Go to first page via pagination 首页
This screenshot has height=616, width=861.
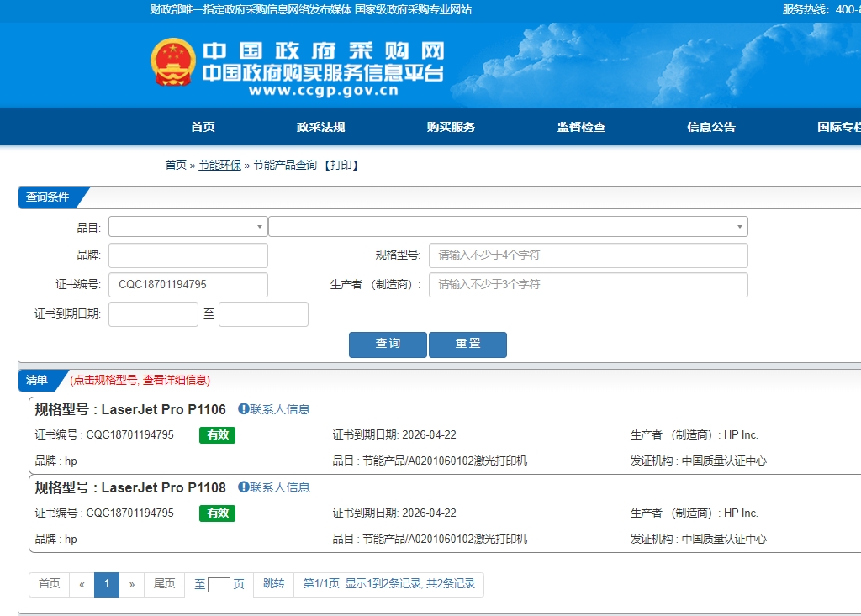tap(50, 583)
